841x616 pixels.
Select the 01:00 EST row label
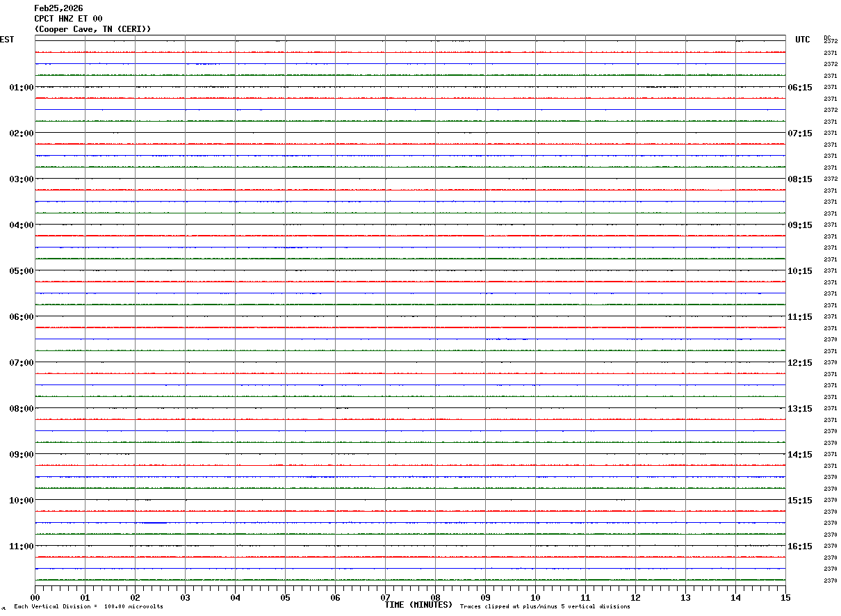pos(22,88)
